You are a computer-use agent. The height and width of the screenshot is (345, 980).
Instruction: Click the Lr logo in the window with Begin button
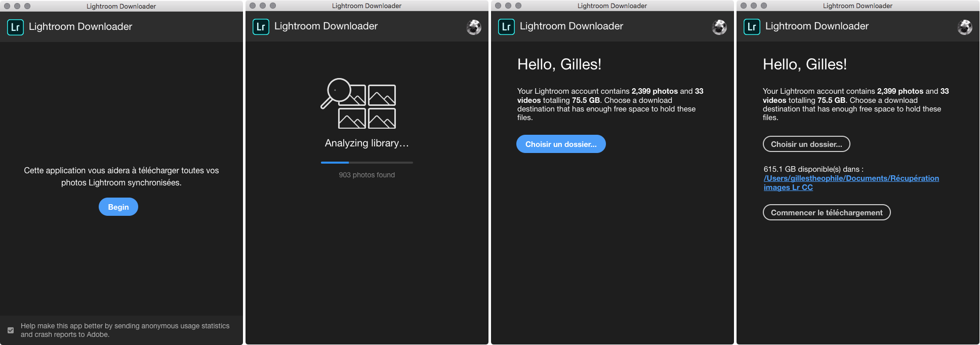[x=15, y=27]
